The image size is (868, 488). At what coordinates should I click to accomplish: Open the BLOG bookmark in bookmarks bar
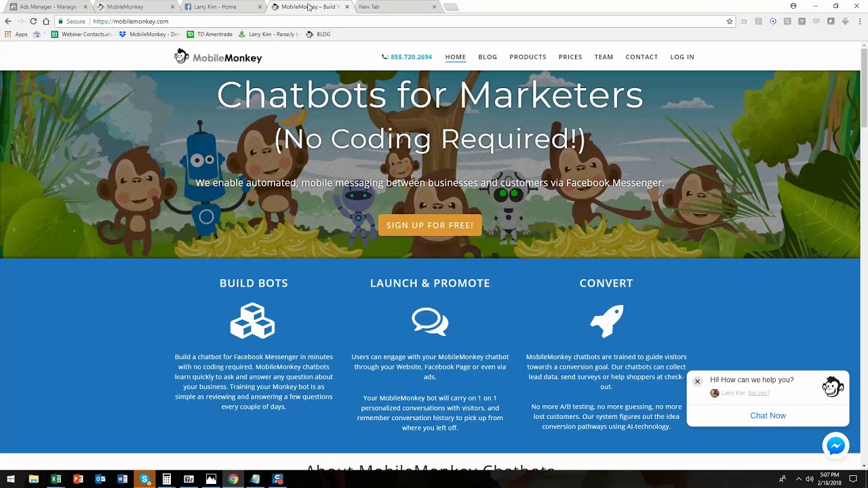pyautogui.click(x=318, y=34)
